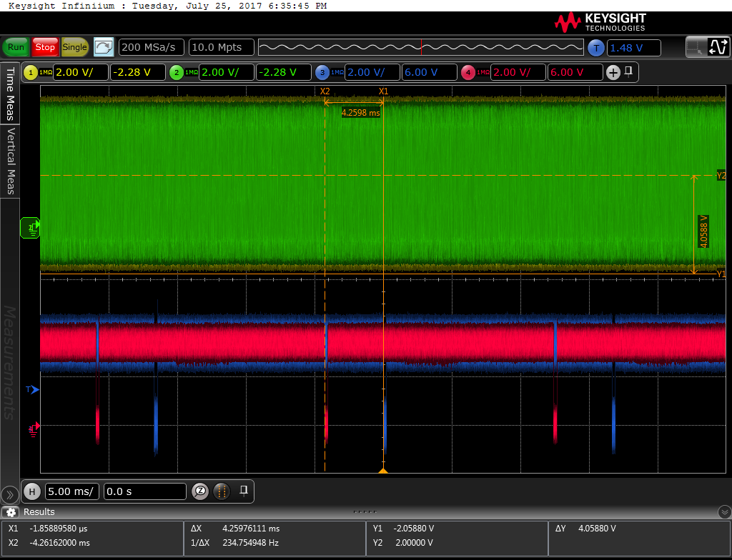Toggle channel 4 red button

[468, 72]
